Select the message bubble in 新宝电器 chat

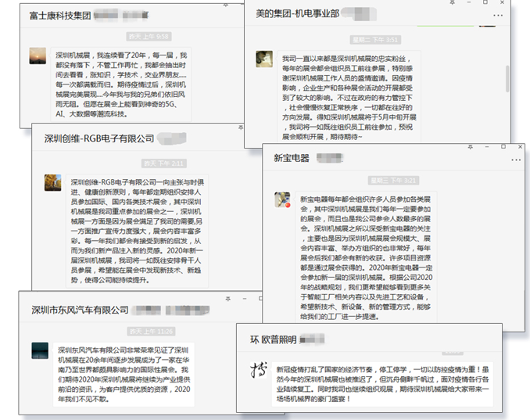[366, 258]
